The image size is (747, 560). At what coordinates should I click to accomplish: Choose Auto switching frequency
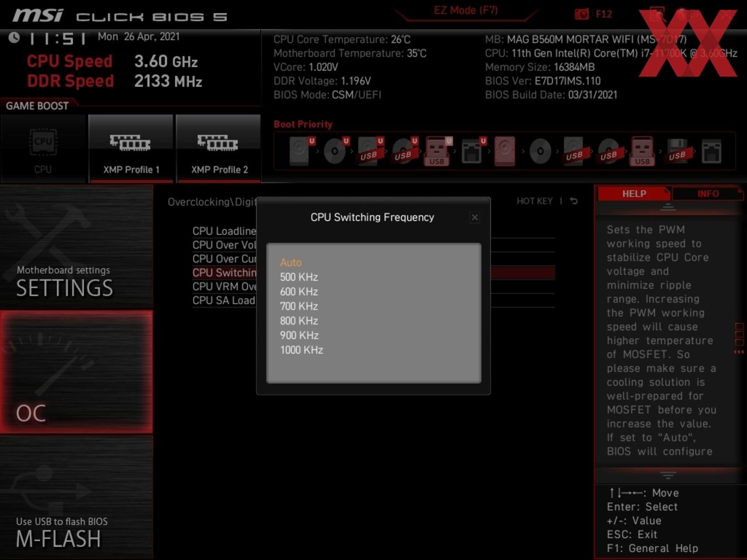coord(291,262)
